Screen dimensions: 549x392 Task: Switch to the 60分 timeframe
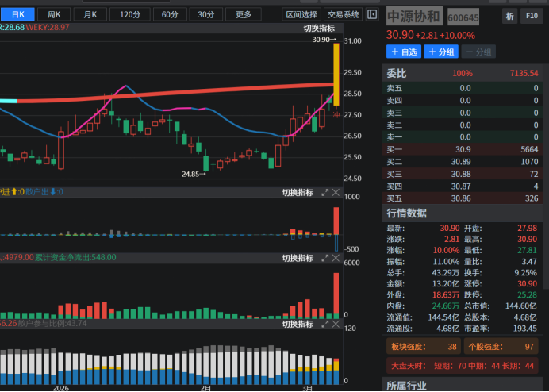pyautogui.click(x=168, y=14)
